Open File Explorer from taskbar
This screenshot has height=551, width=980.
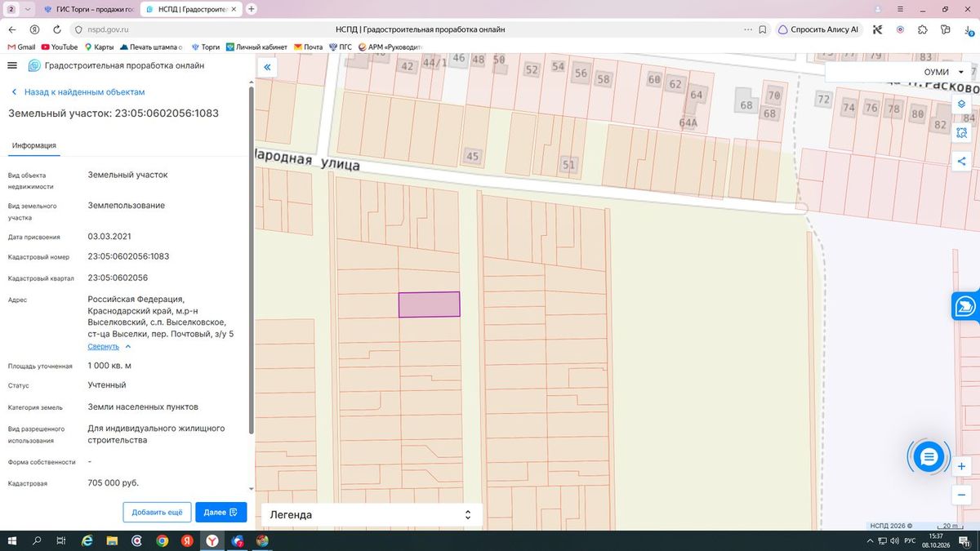[112, 540]
